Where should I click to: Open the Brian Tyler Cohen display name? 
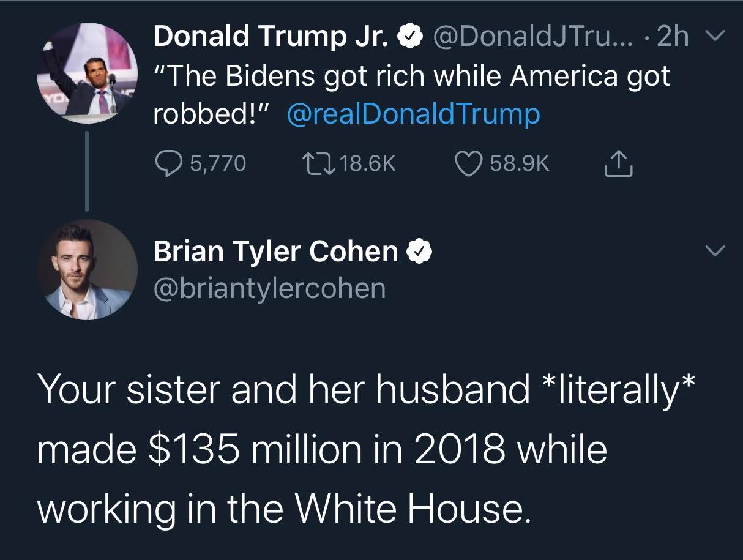point(275,251)
